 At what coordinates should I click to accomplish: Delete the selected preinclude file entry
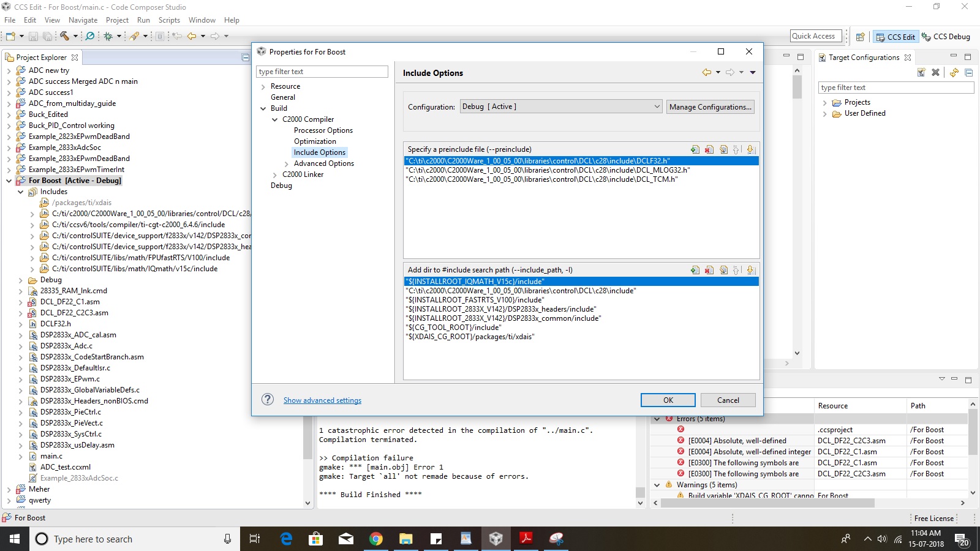pos(709,149)
